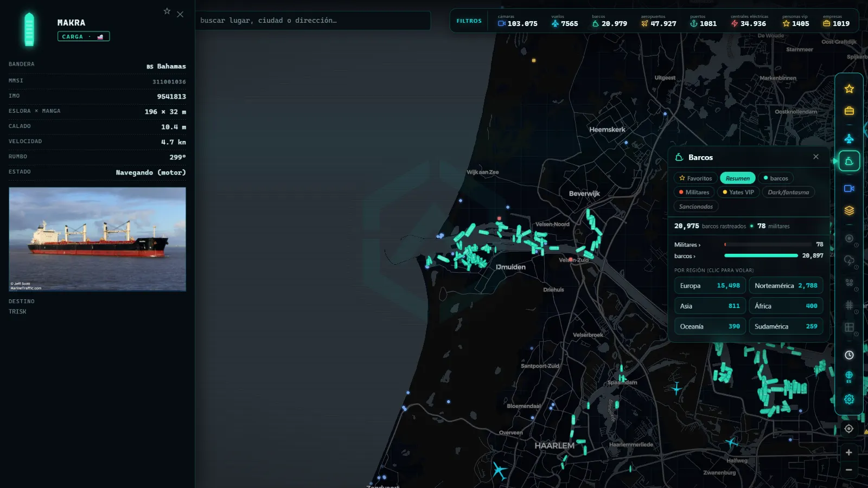Select the highlighted ships icon in right toolbar

(849, 161)
